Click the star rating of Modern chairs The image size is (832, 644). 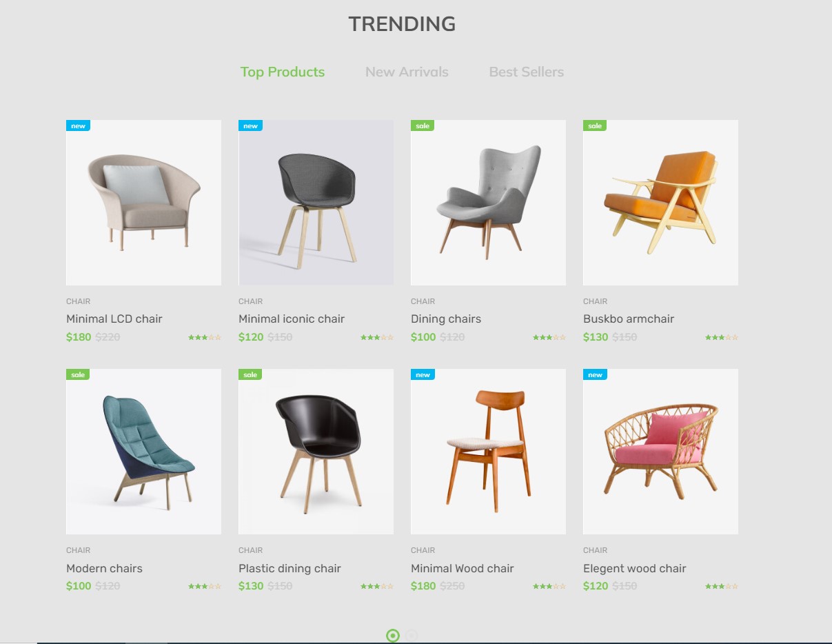pos(205,587)
